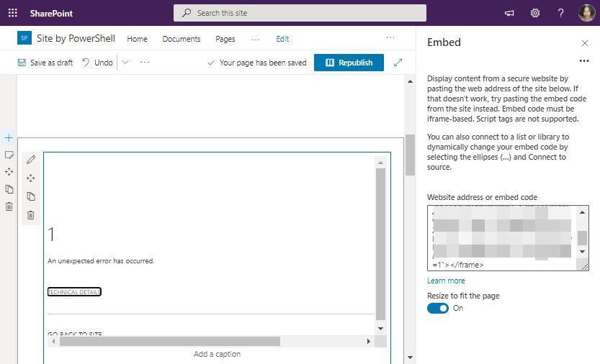
Task: Click the SP site logo
Action: click(x=24, y=38)
